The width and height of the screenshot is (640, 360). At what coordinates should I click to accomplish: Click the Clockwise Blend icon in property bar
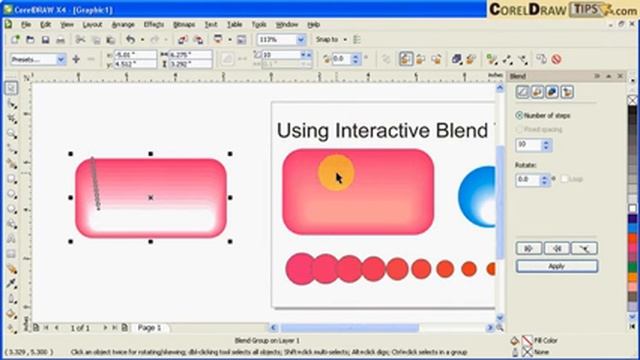[421, 60]
